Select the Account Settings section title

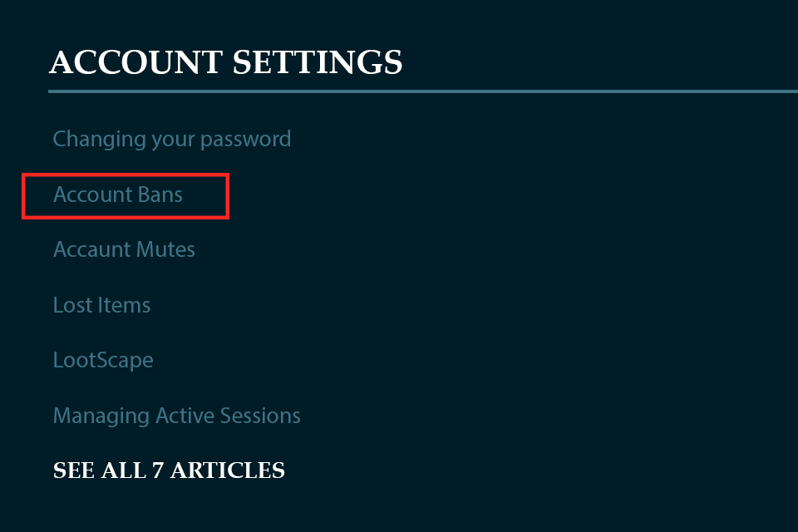tap(226, 62)
